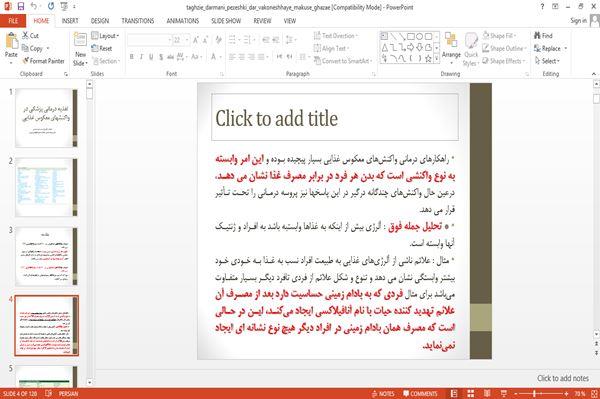Expand the Select dropdown in Editing
Viewport: 600px width, 399px height.
point(547,61)
